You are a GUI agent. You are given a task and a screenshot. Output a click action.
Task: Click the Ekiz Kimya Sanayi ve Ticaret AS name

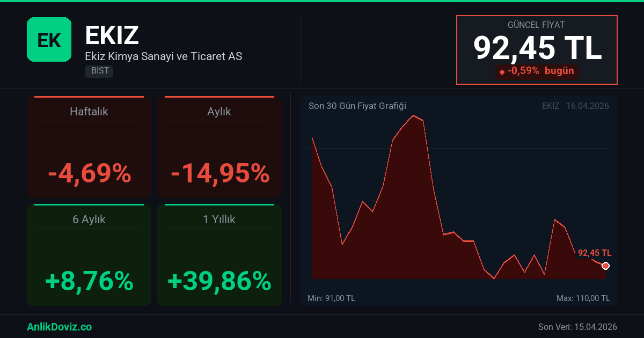tap(163, 56)
